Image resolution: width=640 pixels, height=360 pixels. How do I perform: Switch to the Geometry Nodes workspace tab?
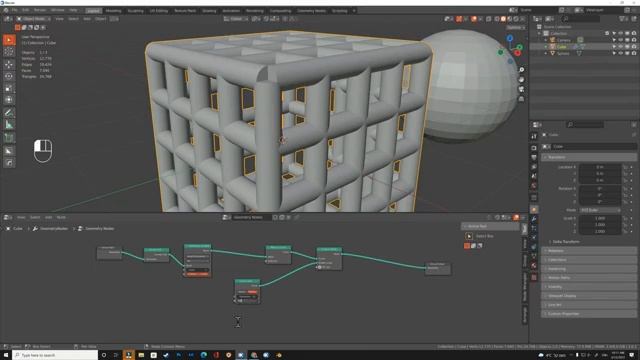pyautogui.click(x=312, y=11)
